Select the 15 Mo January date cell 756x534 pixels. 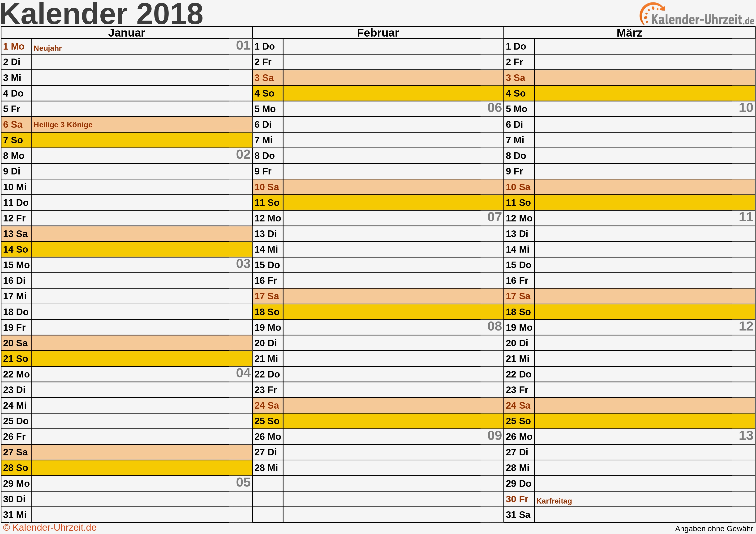click(x=17, y=265)
